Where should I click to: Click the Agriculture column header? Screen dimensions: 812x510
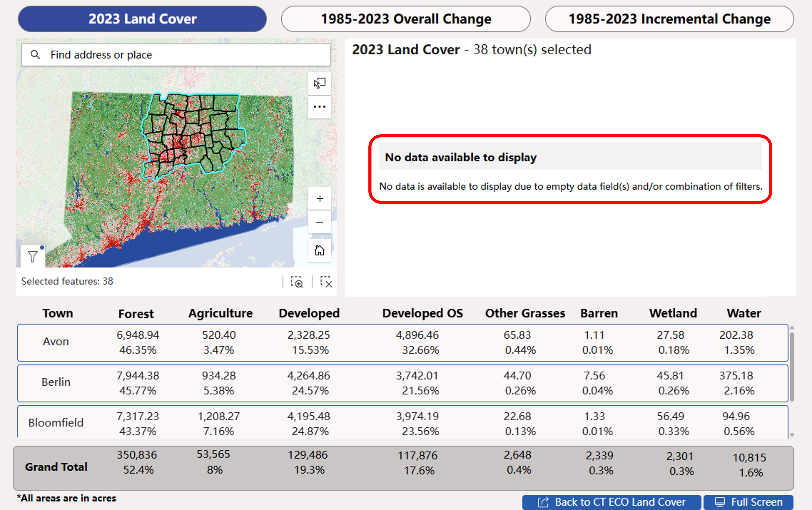coord(220,313)
